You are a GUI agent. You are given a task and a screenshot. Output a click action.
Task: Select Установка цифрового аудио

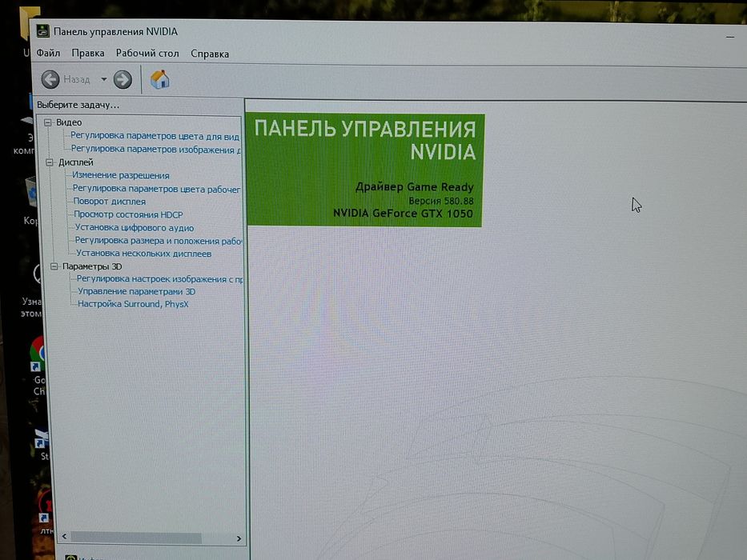tap(135, 228)
